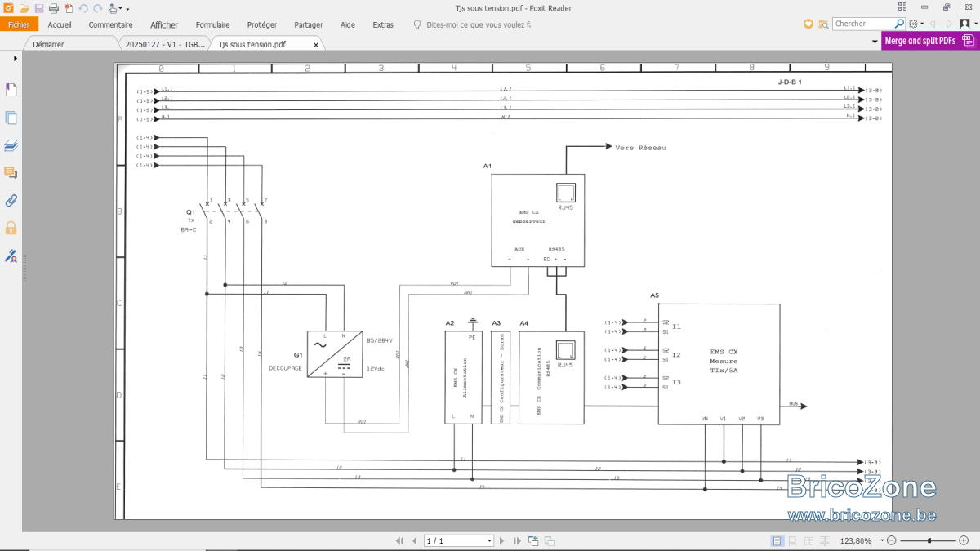Switch to the Démarrer document tab
This screenshot has width=980, height=551.
tap(48, 44)
